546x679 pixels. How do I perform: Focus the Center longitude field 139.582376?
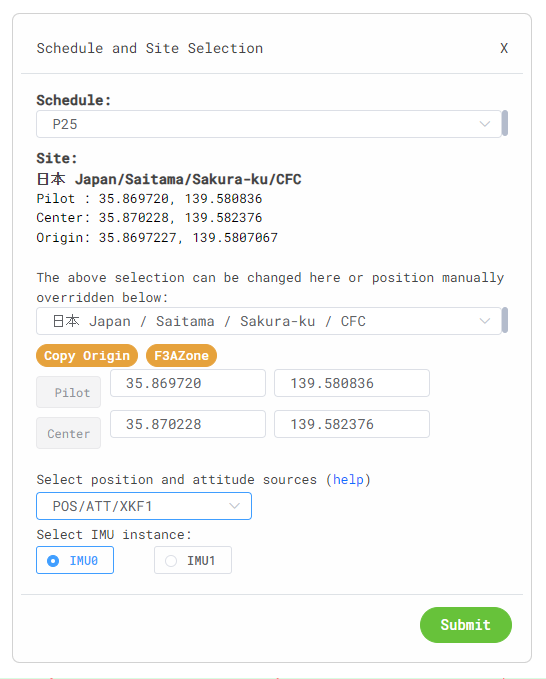[352, 424]
